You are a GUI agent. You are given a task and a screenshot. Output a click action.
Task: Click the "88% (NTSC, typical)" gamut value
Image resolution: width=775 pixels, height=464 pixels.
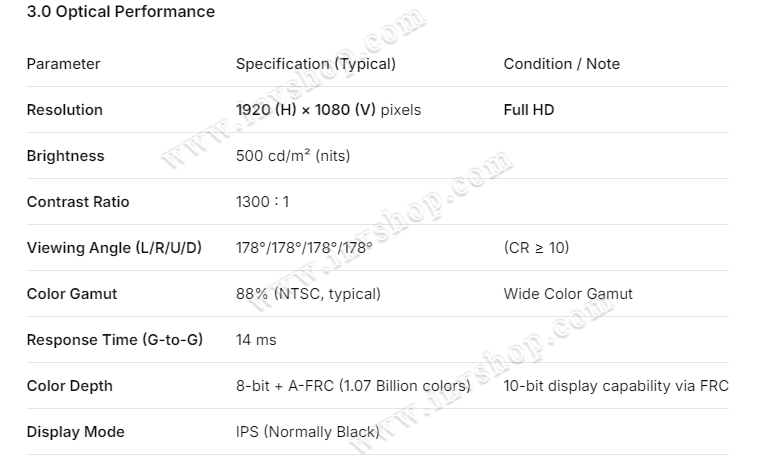point(308,294)
